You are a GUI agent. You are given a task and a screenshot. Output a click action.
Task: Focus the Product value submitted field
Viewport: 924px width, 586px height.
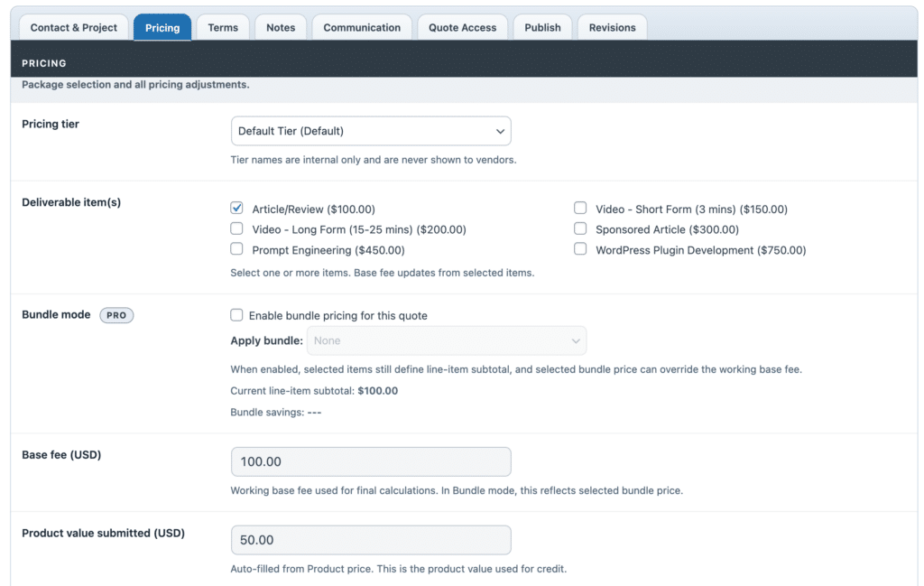[x=371, y=540]
